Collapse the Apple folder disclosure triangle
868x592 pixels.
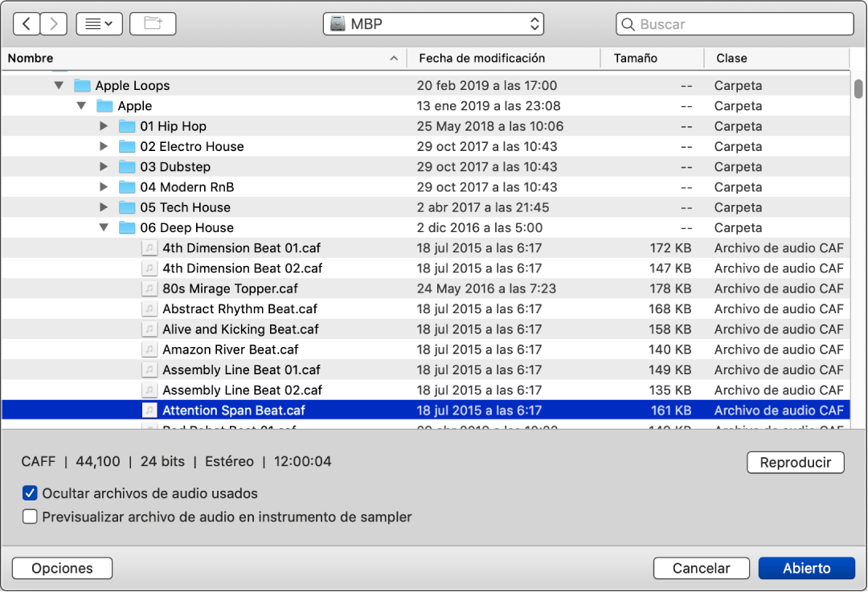coord(80,105)
